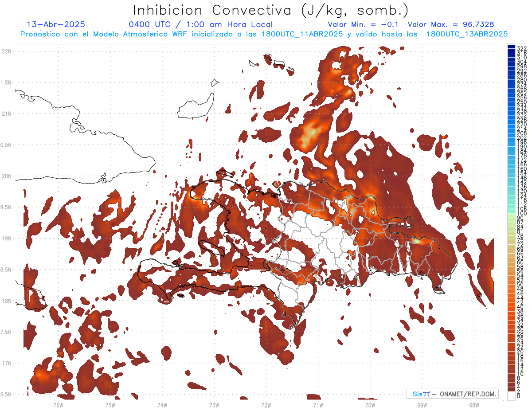The image size is (532, 411).
Task: Click the white colorbar swatch labeled 0
Action: [x=511, y=397]
